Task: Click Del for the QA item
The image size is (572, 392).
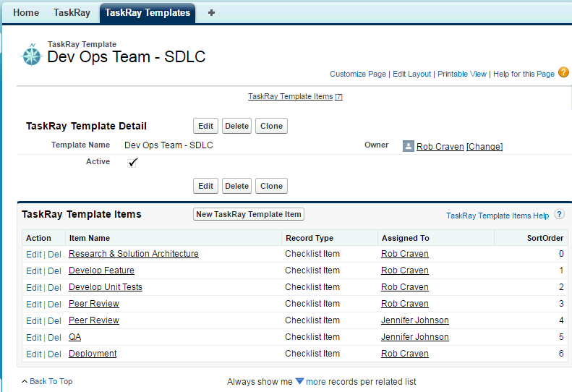Action: (x=54, y=338)
